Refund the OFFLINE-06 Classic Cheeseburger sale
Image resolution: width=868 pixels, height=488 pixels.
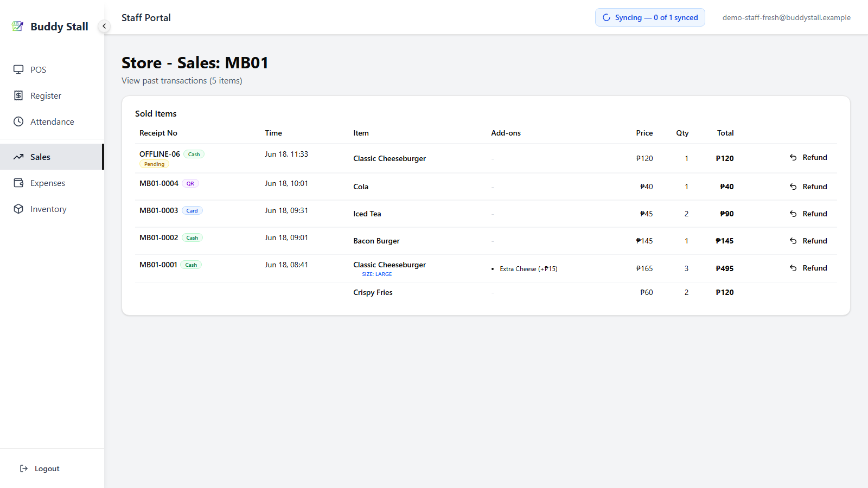point(808,157)
